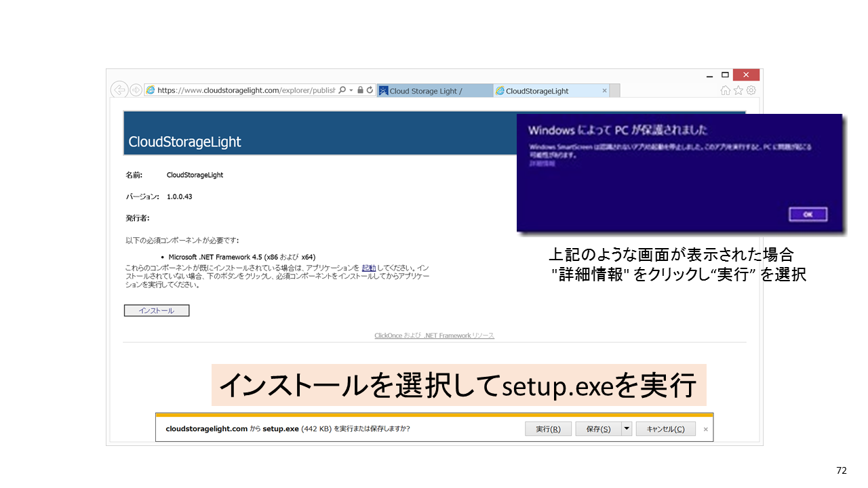Click the address bar URL field
The height and width of the screenshot is (488, 868).
(244, 90)
